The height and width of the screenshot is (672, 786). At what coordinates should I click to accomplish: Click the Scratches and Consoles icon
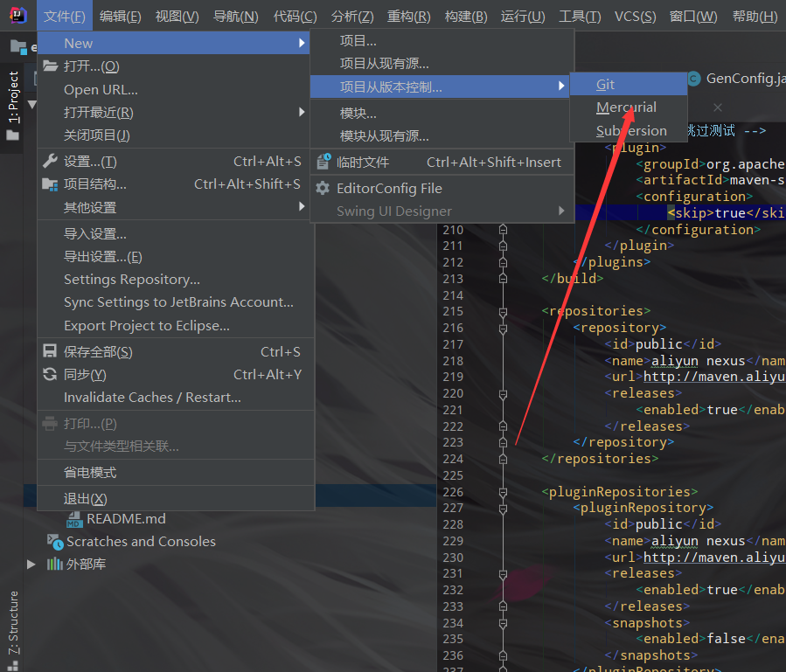[x=55, y=542]
